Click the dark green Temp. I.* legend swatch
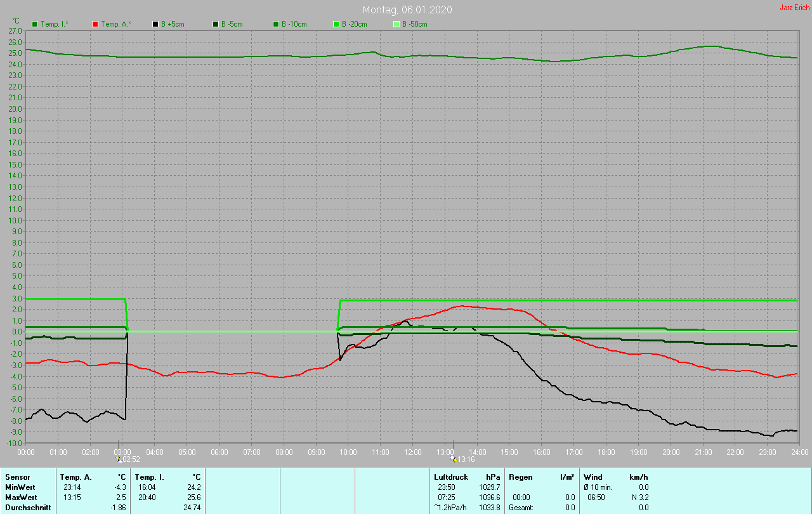This screenshot has height=514, width=812. [35, 24]
